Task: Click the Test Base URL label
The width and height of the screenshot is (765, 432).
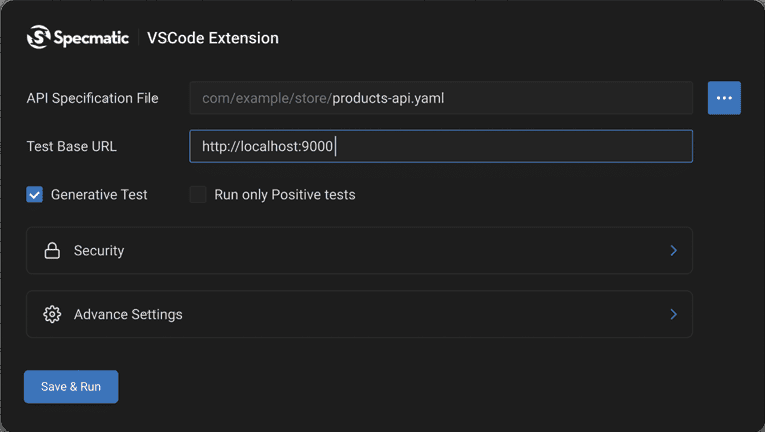Action: 71,146
